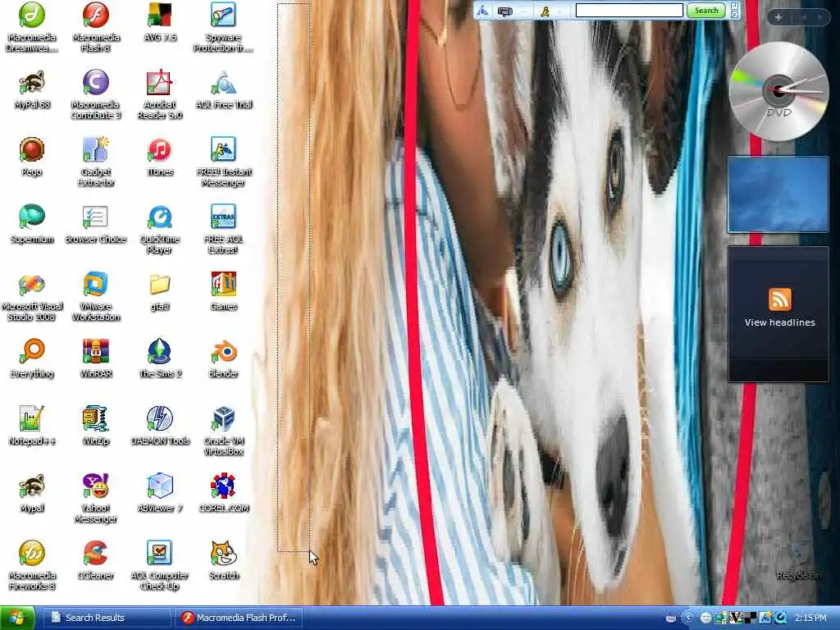Viewport: 840px width, 630px height.
Task: Click the yellow AIM running man icon
Action: [x=545, y=11]
